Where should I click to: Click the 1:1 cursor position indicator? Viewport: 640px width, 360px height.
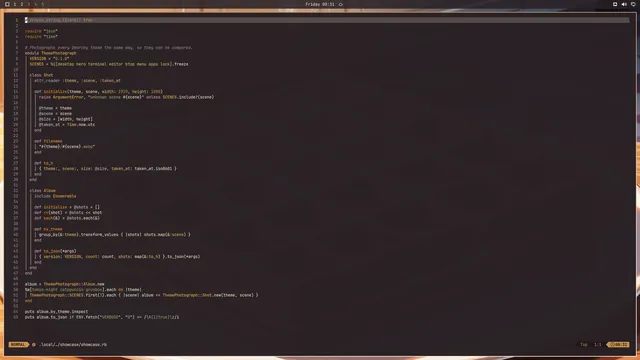(598, 344)
